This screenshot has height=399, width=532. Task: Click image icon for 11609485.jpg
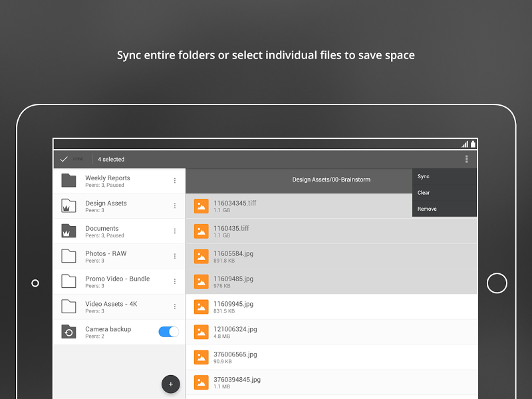click(201, 281)
